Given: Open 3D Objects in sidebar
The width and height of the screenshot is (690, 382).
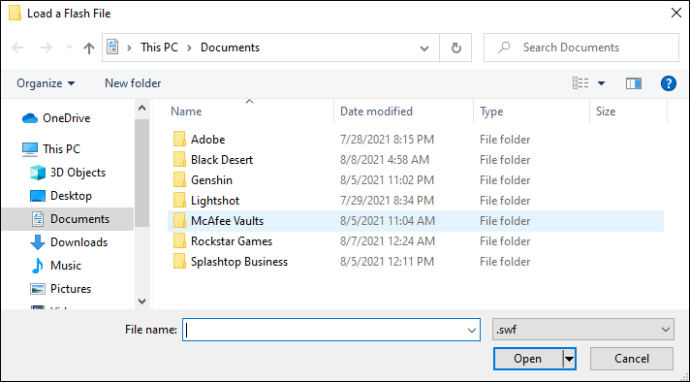Looking at the screenshot, I should [78, 172].
